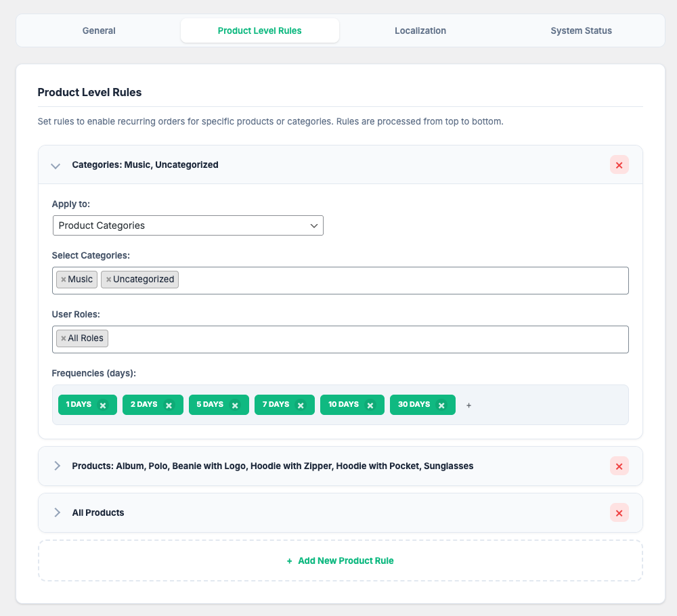The height and width of the screenshot is (616, 677).
Task: Switch to the General tab
Action: click(99, 30)
